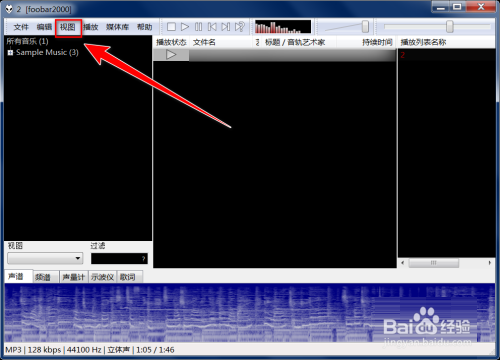The height and width of the screenshot is (360, 500).
Task: Click the Pause button in toolbar
Action: pyautogui.click(x=198, y=27)
